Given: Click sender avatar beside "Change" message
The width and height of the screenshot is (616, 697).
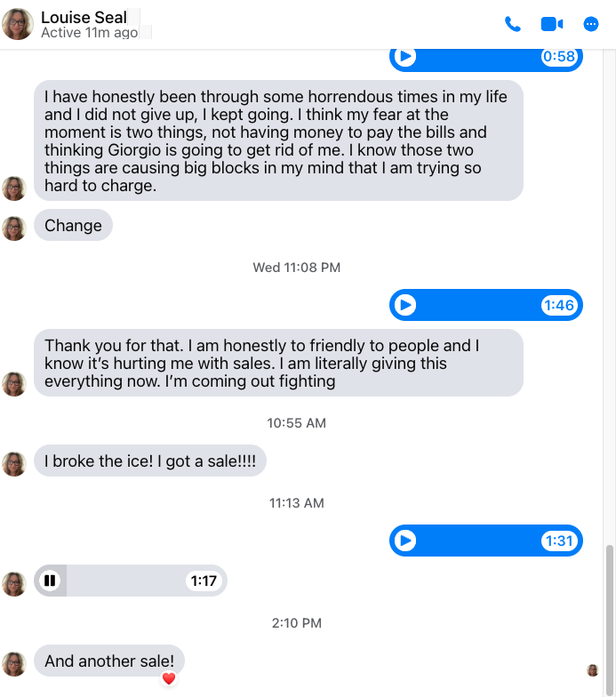Looking at the screenshot, I should point(14,228).
